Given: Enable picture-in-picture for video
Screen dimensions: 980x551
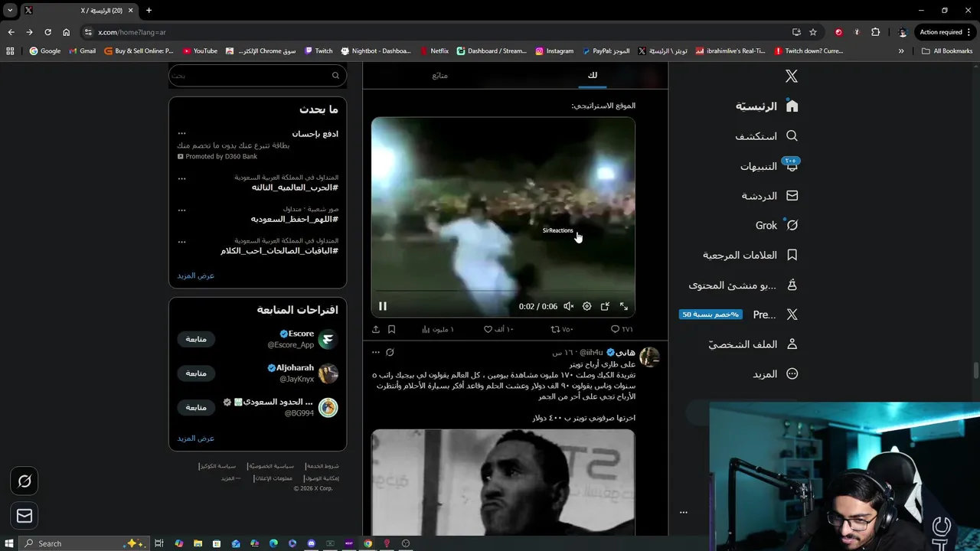Looking at the screenshot, I should coord(605,306).
